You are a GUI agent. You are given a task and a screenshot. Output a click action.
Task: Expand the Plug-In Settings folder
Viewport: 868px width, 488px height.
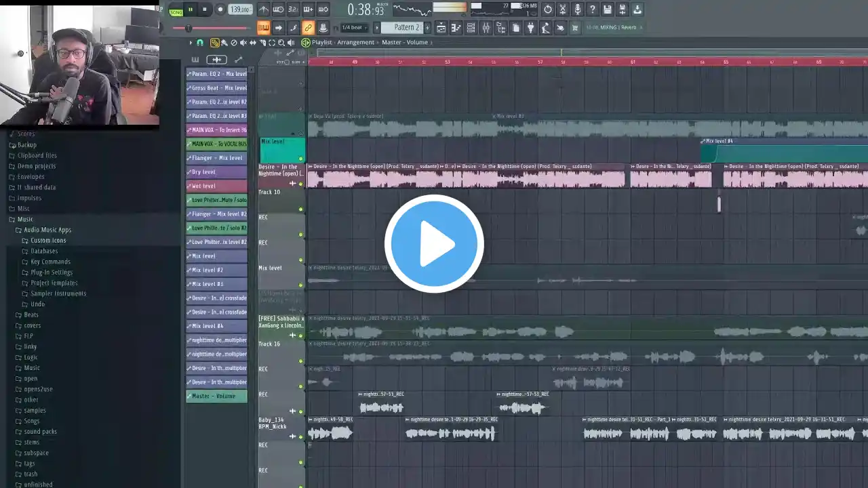tap(47, 272)
